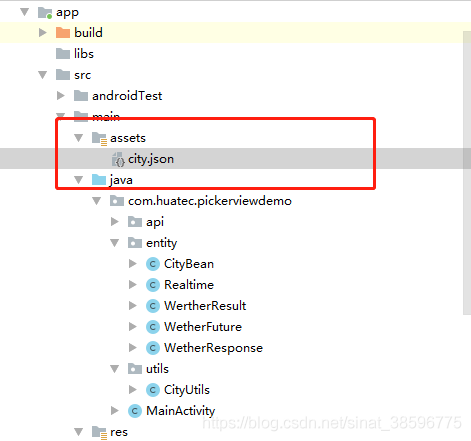The height and width of the screenshot is (441, 471).
Task: Select the 'res' folder name
Action: pos(119,433)
